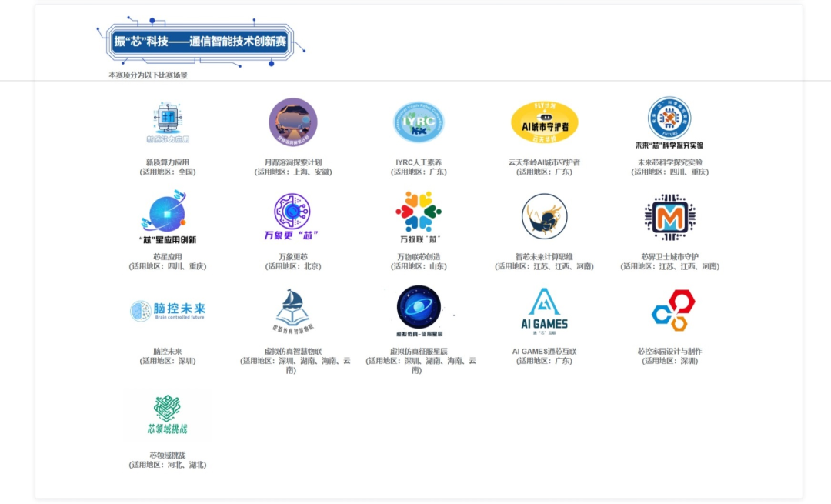The width and height of the screenshot is (831, 504).
Task: Open the 虚拟仿真智慧物联 sailboat logo
Action: [x=293, y=312]
